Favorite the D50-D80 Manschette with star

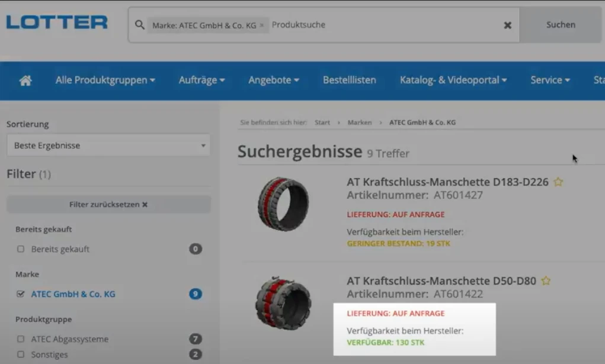pyautogui.click(x=546, y=281)
